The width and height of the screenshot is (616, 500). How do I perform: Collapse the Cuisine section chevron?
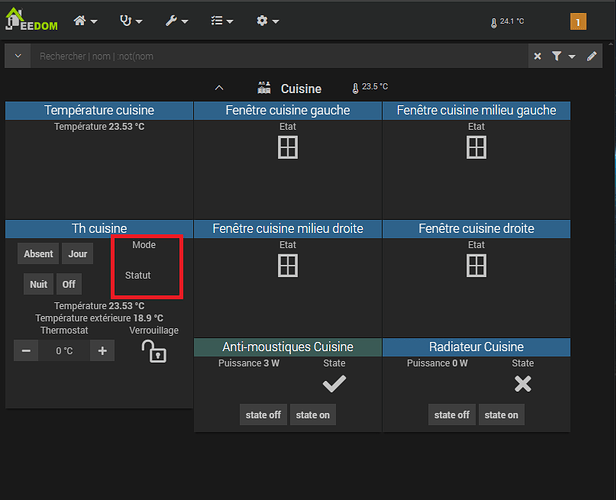[x=219, y=88]
